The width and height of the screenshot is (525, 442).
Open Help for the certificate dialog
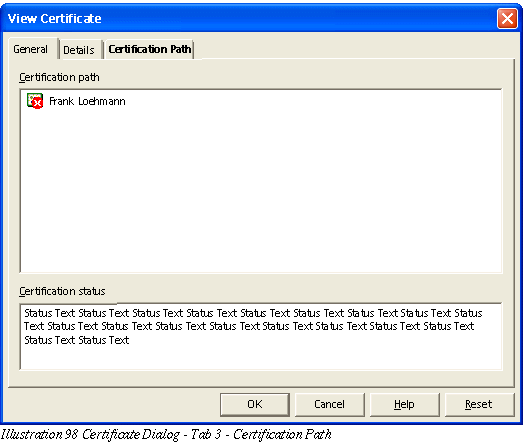(404, 404)
